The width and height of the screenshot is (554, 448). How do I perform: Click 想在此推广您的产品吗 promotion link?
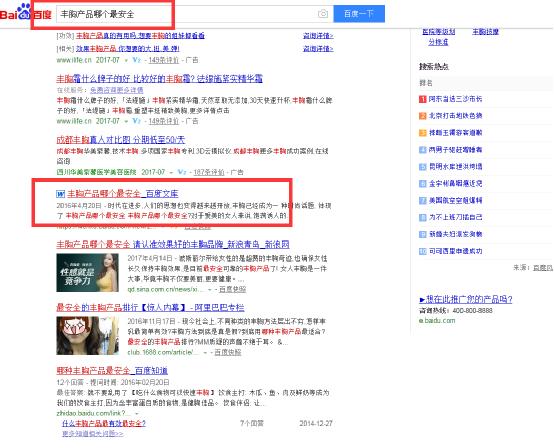(466, 299)
